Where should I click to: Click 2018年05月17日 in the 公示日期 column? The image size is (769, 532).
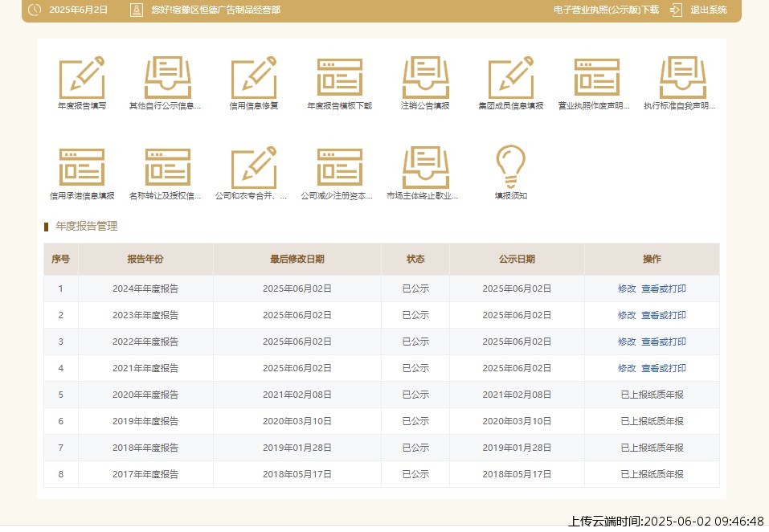coord(517,474)
